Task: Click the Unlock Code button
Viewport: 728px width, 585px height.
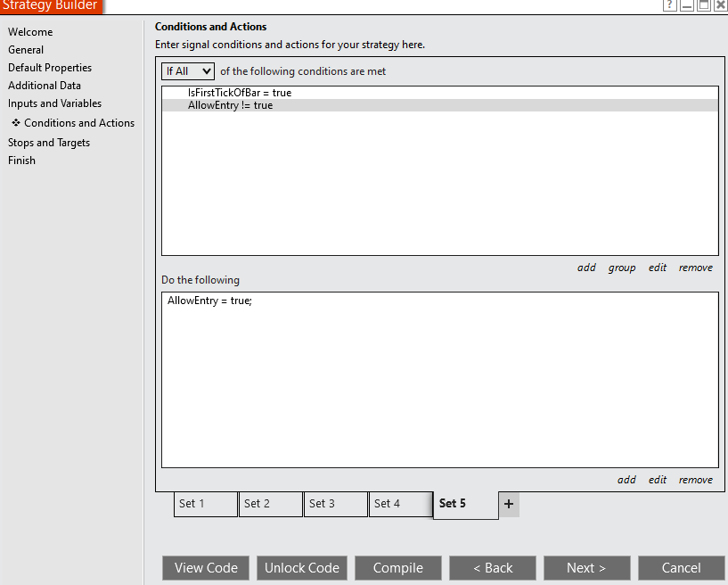Action: coord(302,568)
